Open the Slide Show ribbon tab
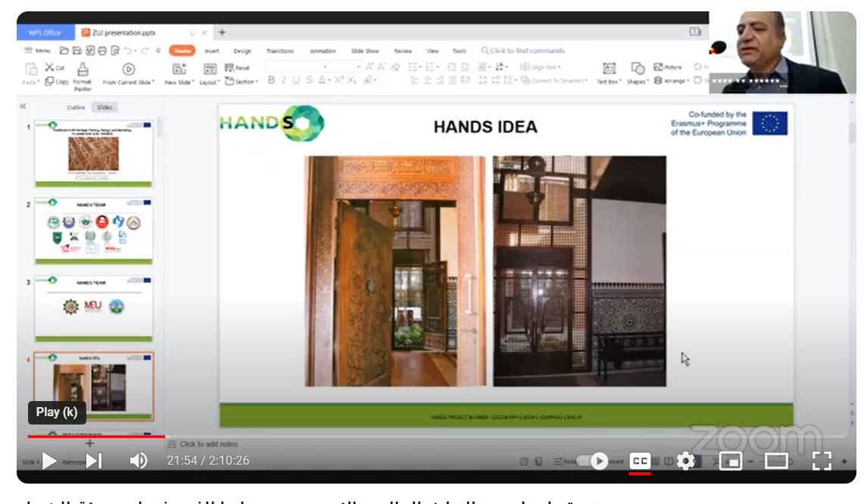The height and width of the screenshot is (504, 864). pyautogui.click(x=365, y=51)
